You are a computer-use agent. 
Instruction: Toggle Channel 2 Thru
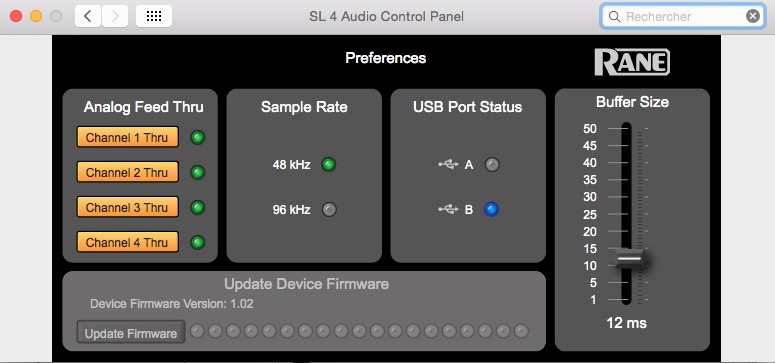pyautogui.click(x=128, y=172)
